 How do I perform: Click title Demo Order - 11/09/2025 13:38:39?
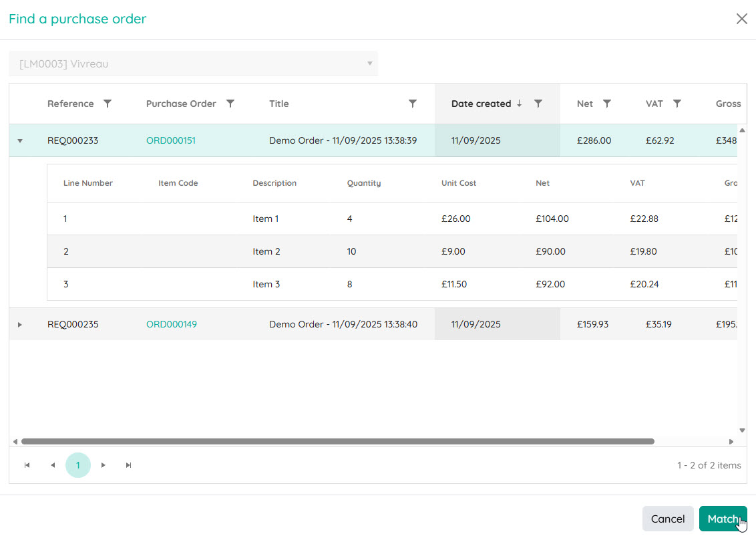click(x=343, y=140)
